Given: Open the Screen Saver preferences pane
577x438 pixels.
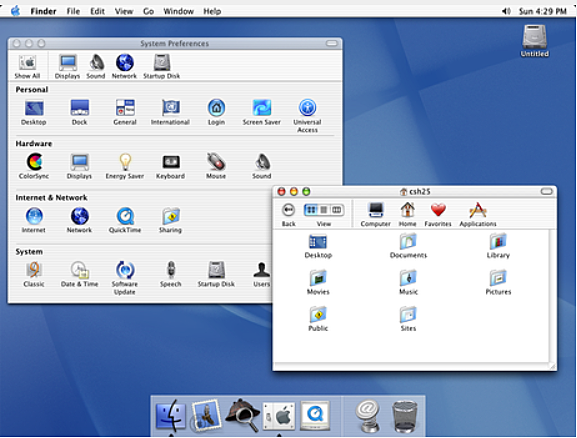Looking at the screenshot, I should point(262,112).
